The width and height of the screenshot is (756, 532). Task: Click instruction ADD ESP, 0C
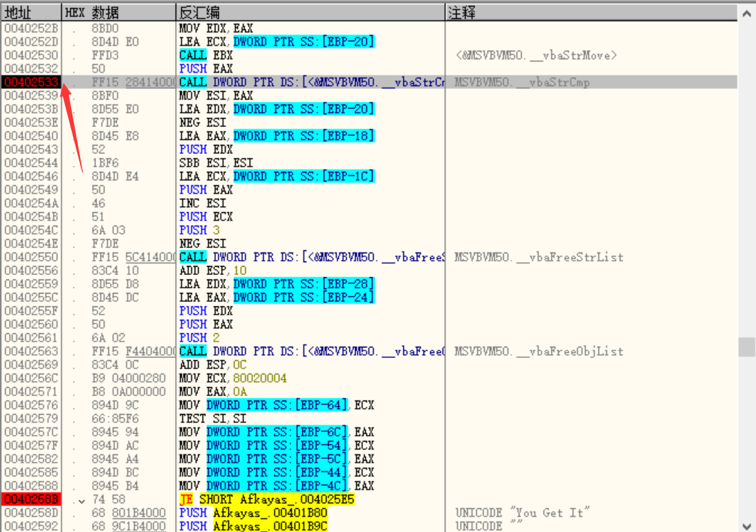click(212, 365)
